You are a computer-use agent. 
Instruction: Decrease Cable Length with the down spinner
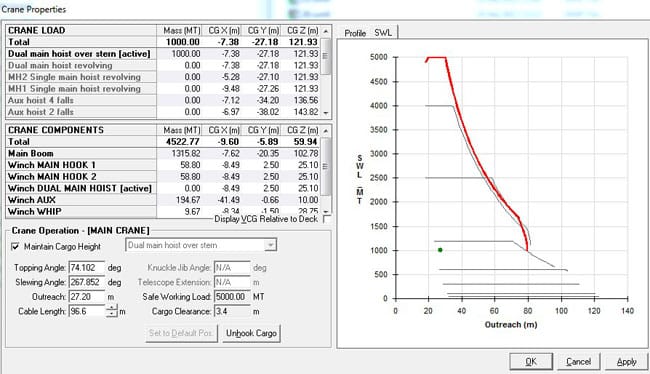112,314
